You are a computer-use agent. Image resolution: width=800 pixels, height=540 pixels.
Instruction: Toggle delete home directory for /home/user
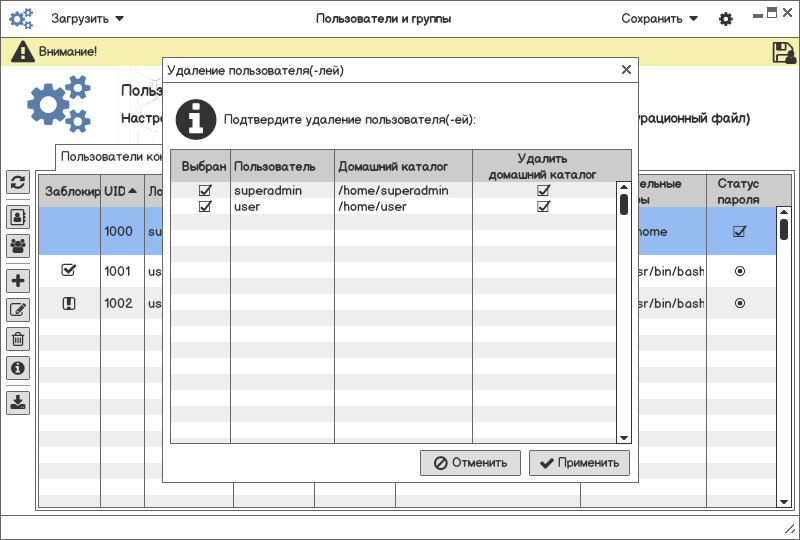coord(543,206)
